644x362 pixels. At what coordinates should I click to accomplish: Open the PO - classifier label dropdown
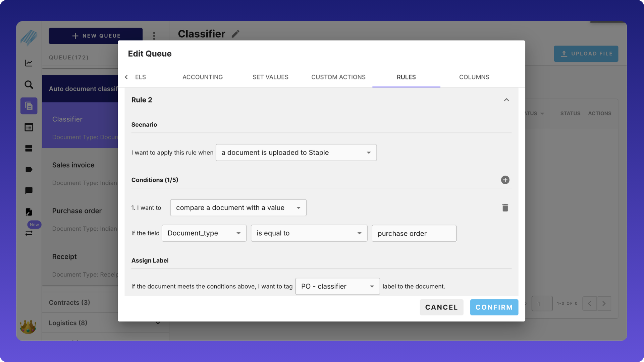pos(337,287)
